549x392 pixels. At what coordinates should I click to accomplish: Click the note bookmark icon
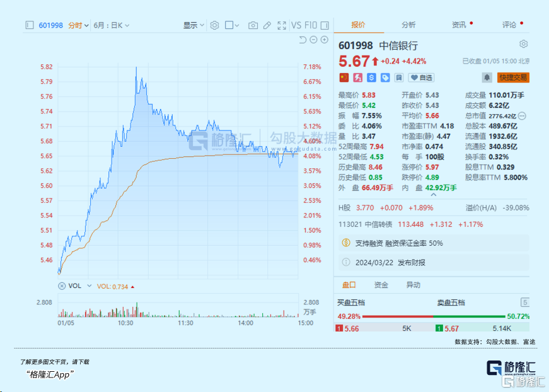(399, 78)
